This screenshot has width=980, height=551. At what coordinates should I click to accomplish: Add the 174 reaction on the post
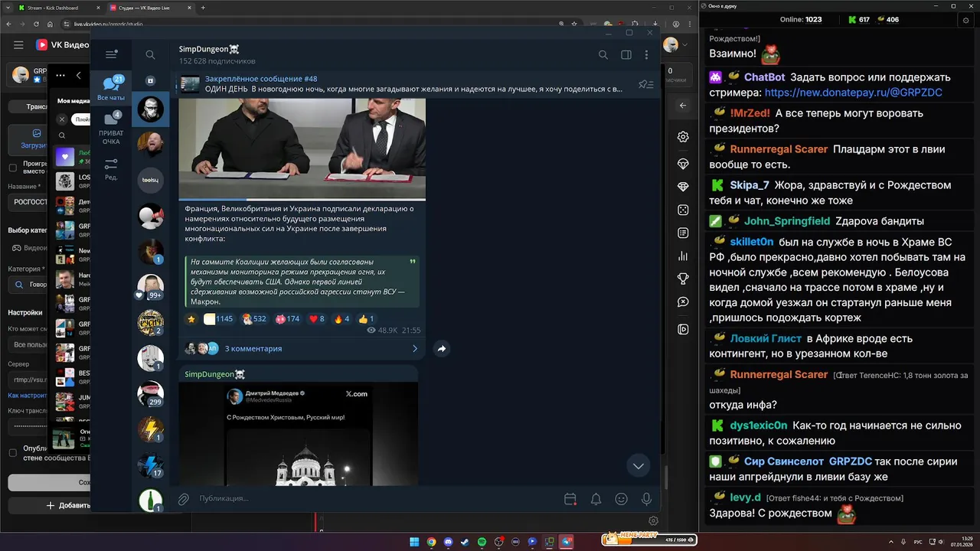point(287,319)
